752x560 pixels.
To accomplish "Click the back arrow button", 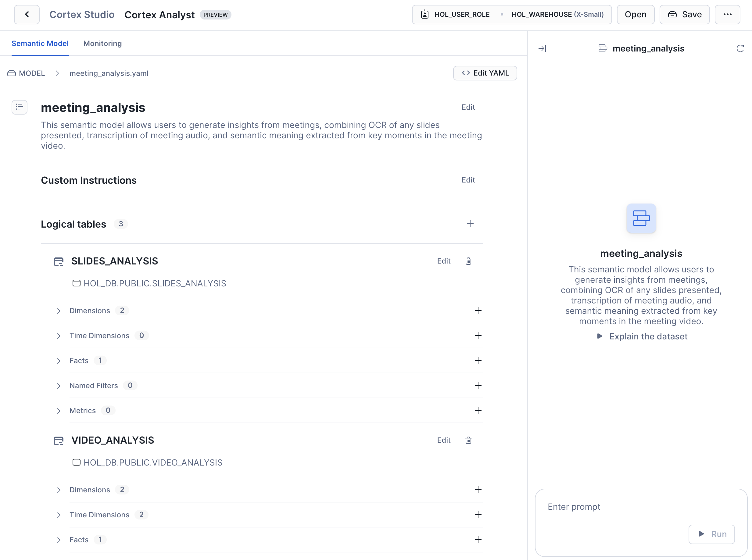I will 27,15.
